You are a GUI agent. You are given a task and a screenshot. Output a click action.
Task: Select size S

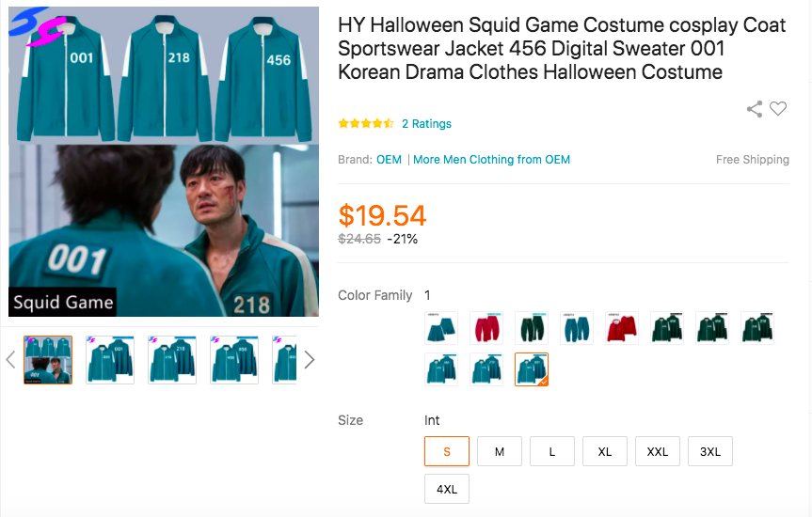coord(447,451)
